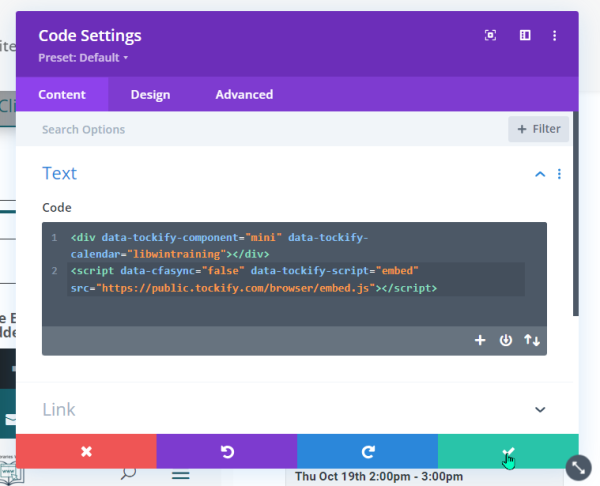Open Text section options menu
The height and width of the screenshot is (486, 600).
coord(559,174)
